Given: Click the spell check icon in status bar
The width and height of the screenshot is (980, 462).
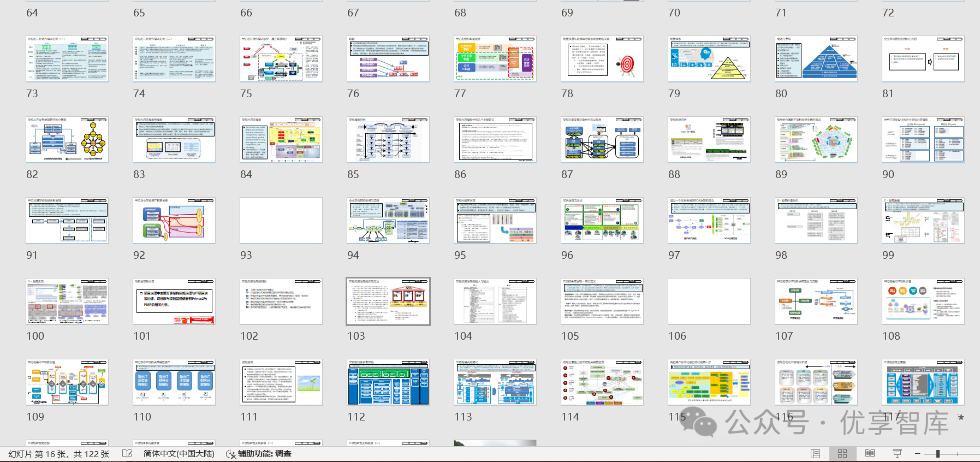Looking at the screenshot, I should pyautogui.click(x=127, y=454).
